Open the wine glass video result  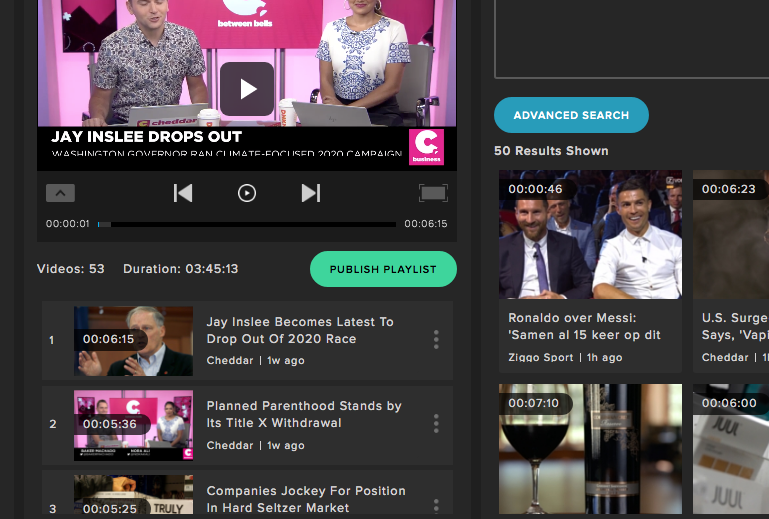[x=590, y=449]
